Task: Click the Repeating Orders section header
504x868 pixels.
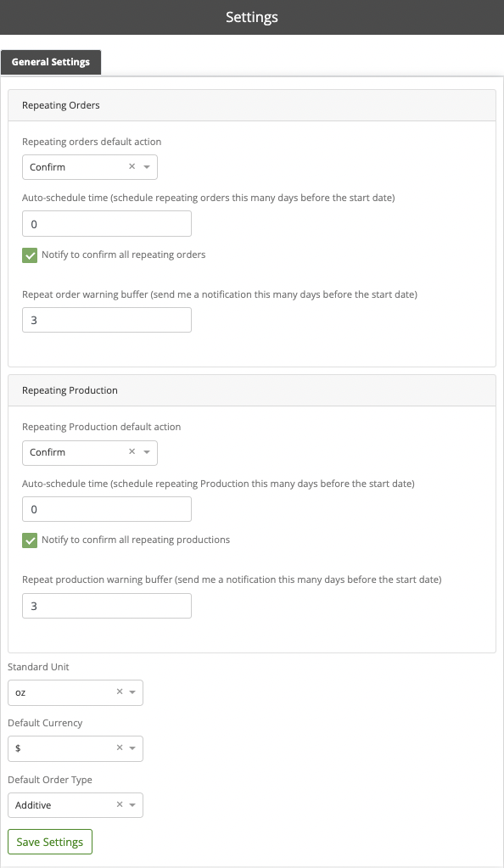Action: 252,105
